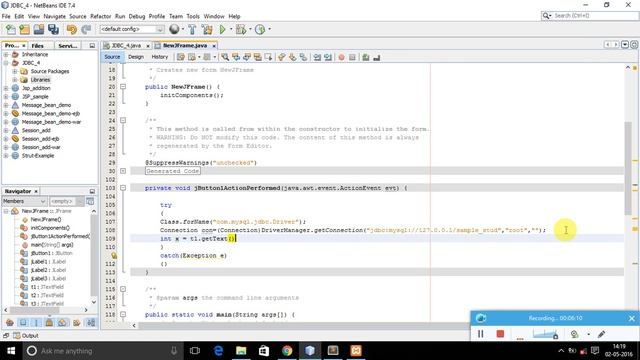
Task: Click the Open Project toolbar icon
Action: tap(39, 29)
